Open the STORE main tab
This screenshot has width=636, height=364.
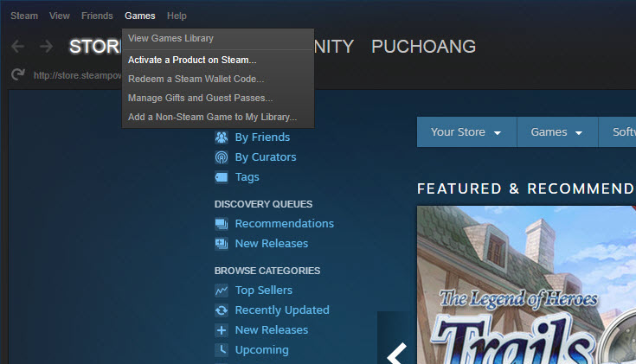[x=95, y=47]
